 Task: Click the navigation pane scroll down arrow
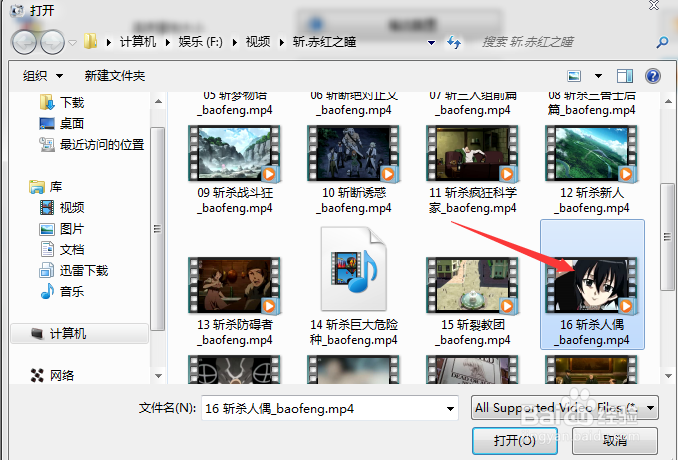pos(158,376)
